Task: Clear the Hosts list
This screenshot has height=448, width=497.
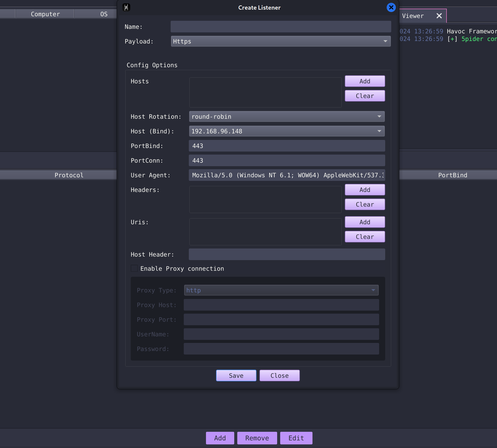Action: (364, 96)
